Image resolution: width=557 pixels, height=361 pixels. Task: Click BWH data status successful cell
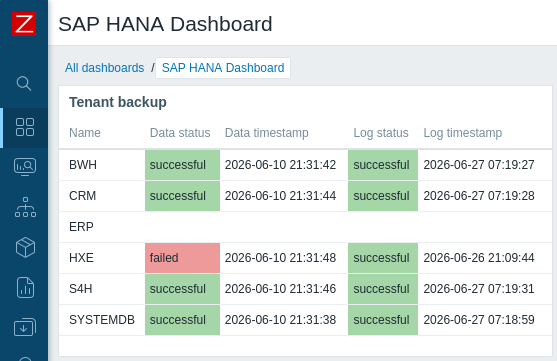tap(183, 165)
